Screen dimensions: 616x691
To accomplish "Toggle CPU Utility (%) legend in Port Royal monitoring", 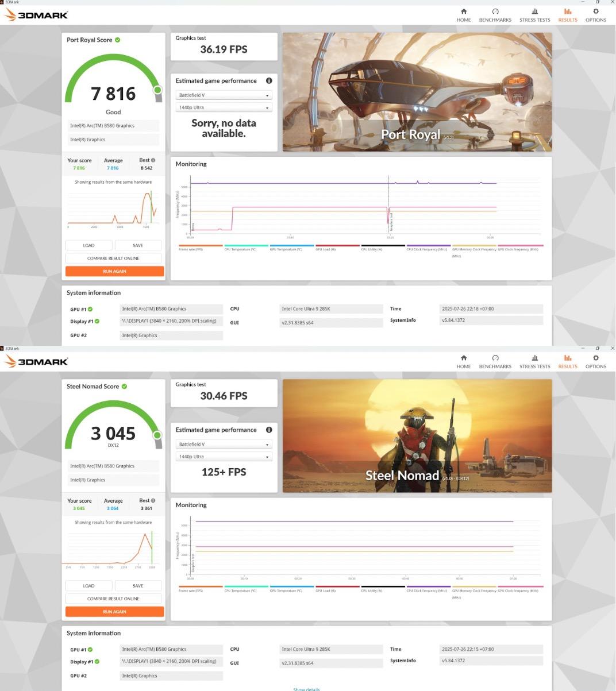I will (x=383, y=248).
